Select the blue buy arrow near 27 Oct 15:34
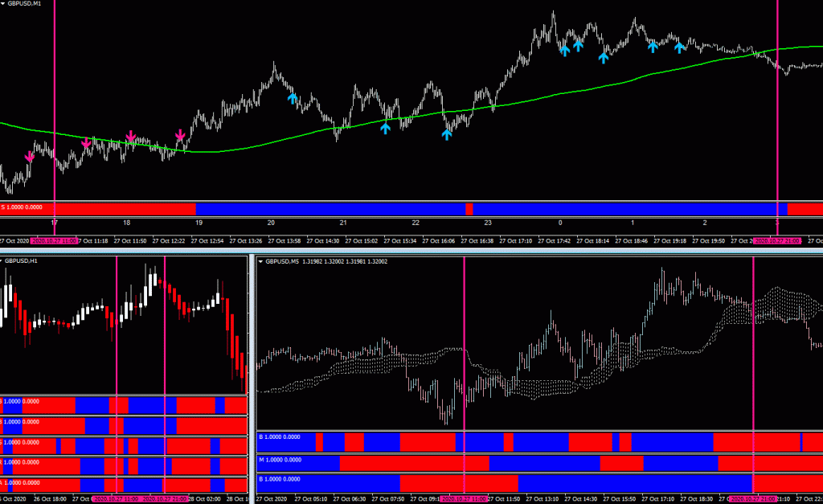823x504 pixels. pyautogui.click(x=385, y=128)
